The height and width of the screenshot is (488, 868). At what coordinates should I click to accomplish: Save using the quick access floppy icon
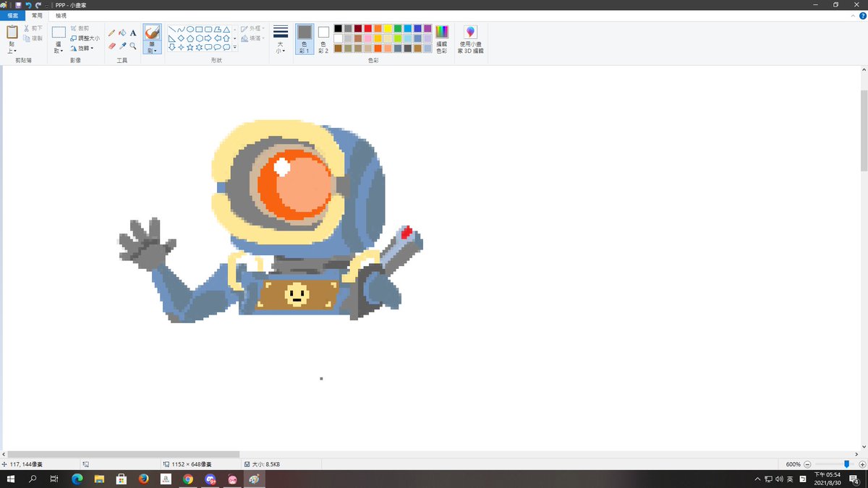(18, 4)
